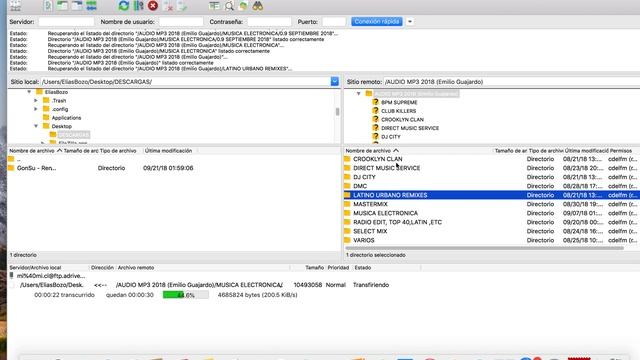
Task: Click the parent directory '..' folder icon
Action: point(11,159)
